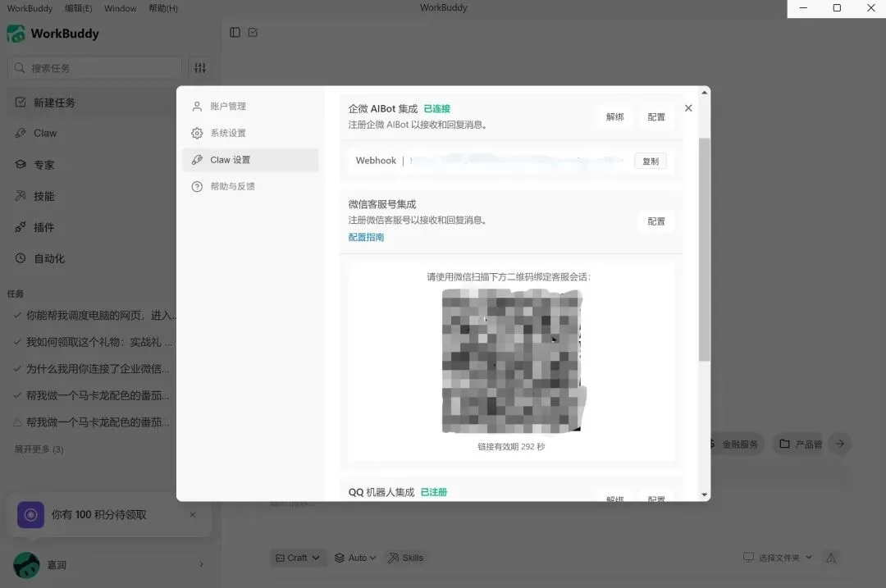
Task: Select 账户管理 in settings dialog
Action: coord(250,106)
